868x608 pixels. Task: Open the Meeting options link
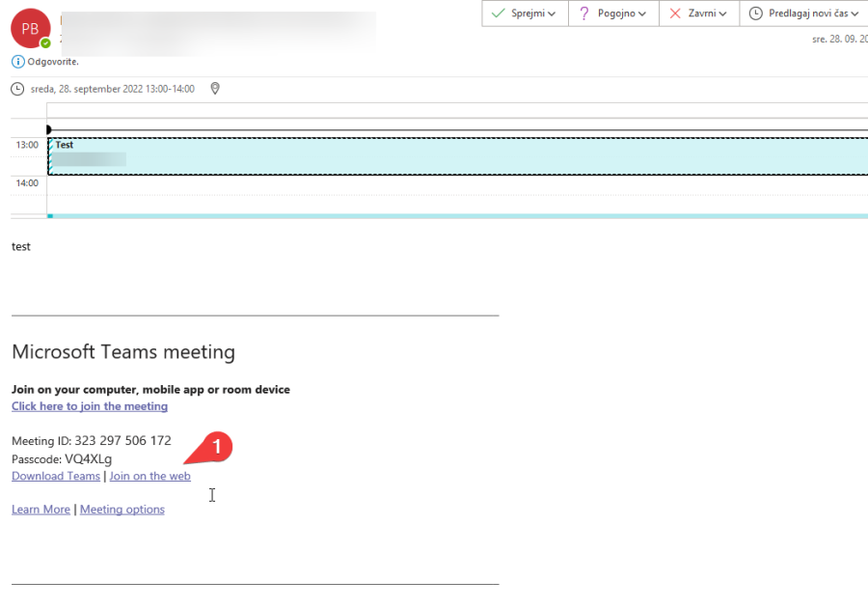(122, 510)
